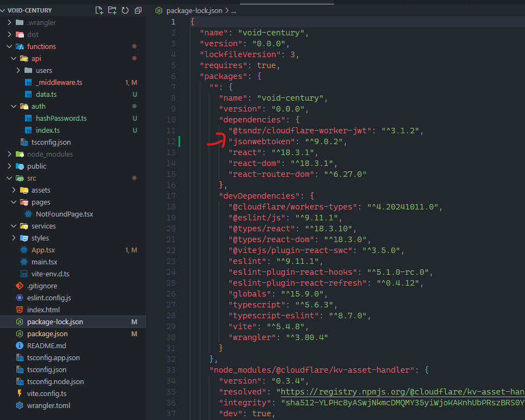
Task: Open hashPassword.ts file
Action: tap(61, 118)
